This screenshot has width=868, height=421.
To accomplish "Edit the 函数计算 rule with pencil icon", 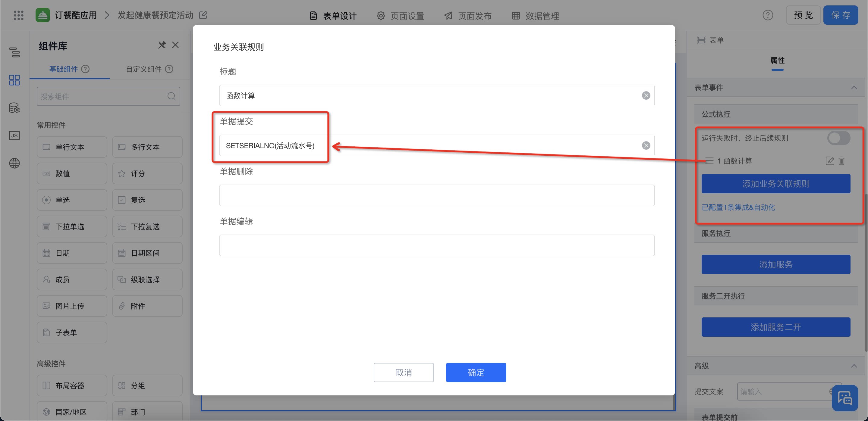I will tap(830, 161).
